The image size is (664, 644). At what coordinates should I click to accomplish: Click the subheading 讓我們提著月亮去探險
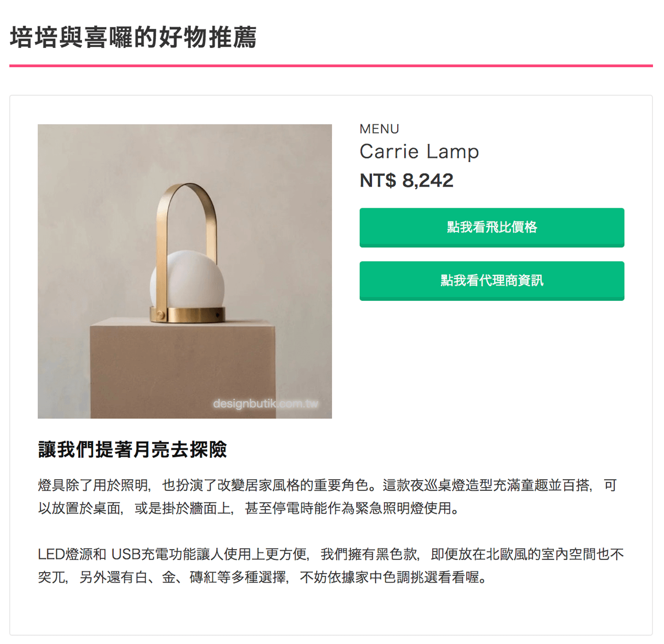[x=133, y=450]
